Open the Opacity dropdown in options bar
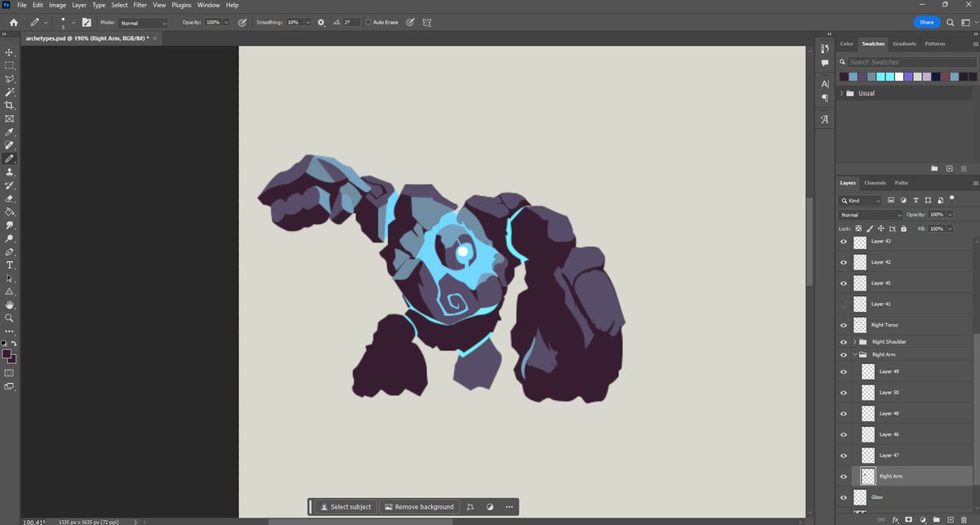Screen dimensions: 980x525 pyautogui.click(x=226, y=23)
